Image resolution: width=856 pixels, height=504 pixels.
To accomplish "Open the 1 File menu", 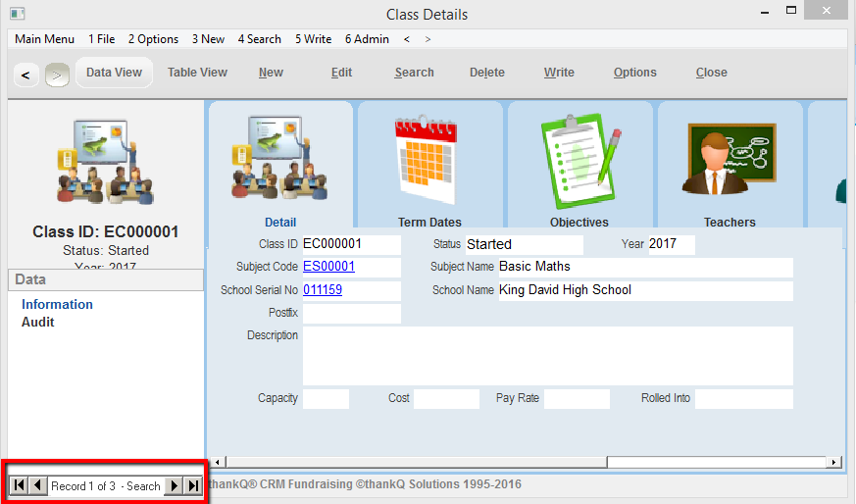I will click(x=101, y=39).
